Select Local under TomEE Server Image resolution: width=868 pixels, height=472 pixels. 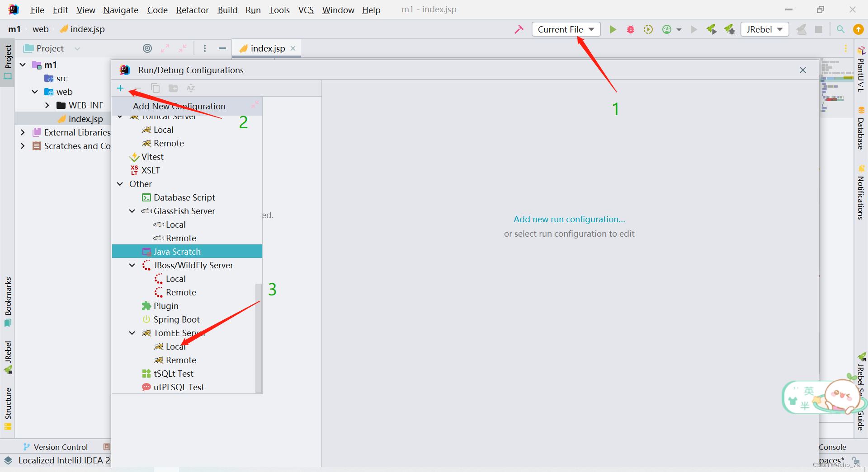(176, 346)
